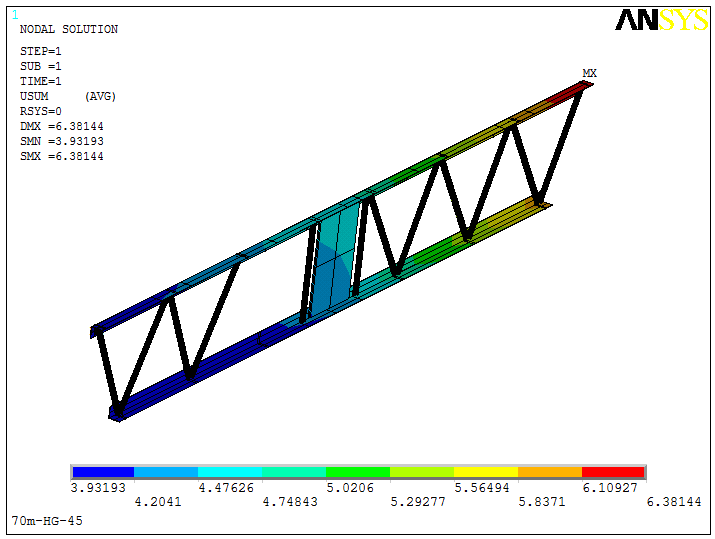
Task: Click the red legend swatch at 6.10927
Action: [613, 472]
